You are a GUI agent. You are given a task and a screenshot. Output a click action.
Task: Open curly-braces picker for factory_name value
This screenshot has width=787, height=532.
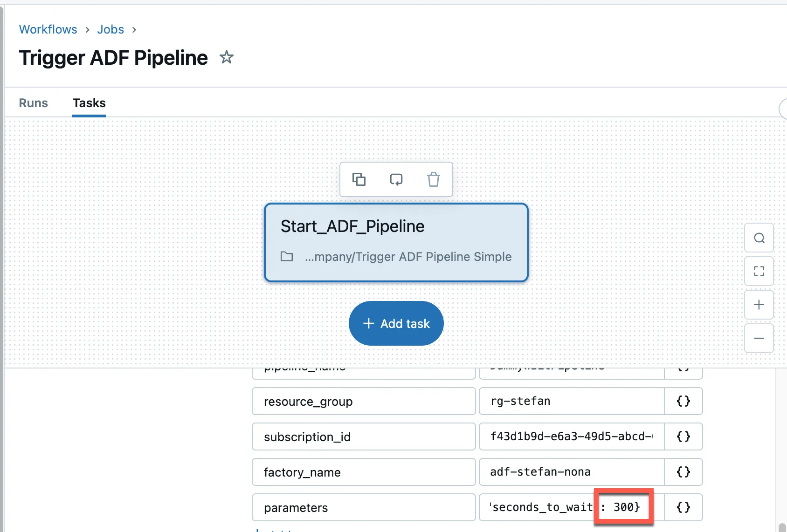pyautogui.click(x=683, y=472)
